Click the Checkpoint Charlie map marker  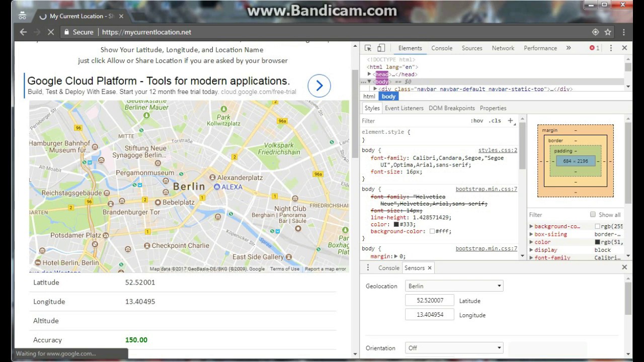(147, 246)
